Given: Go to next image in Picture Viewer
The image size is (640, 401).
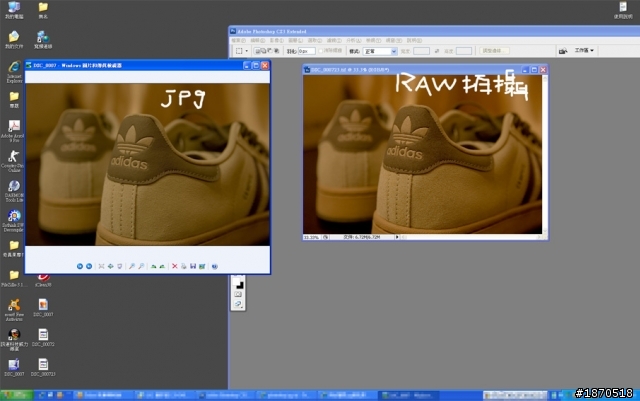Looking at the screenshot, I should click(x=89, y=266).
